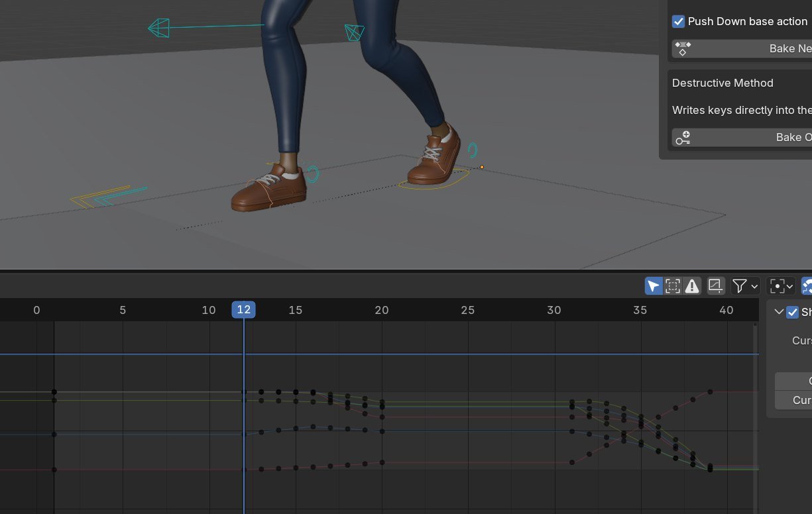Select the cyan cube control near knee
812x514 pixels.
coord(355,32)
